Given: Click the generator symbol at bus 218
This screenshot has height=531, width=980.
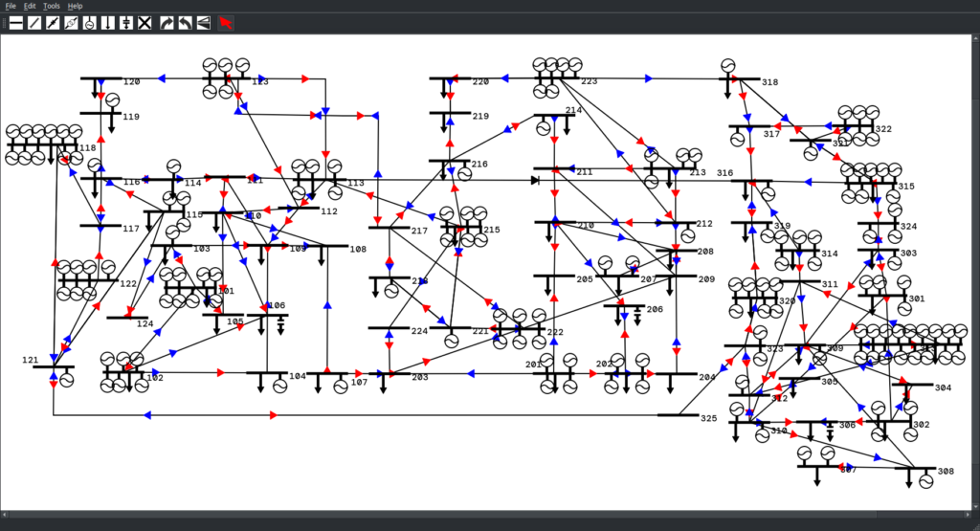Looking at the screenshot, I should click(x=391, y=291).
